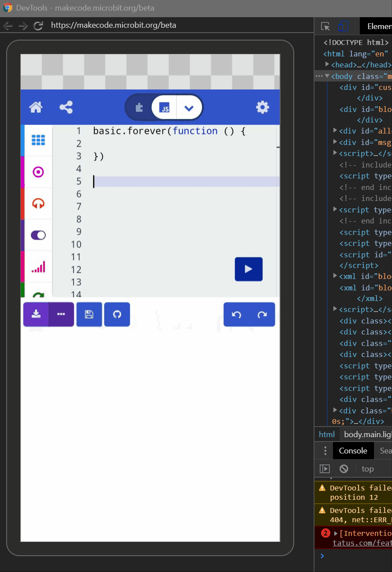
Task: Navigate back in the DevTools browser bar
Action: click(8, 26)
